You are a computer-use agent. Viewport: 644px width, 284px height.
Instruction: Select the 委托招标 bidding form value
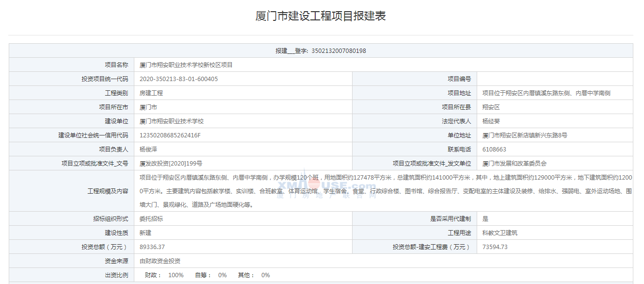[x=151, y=219]
